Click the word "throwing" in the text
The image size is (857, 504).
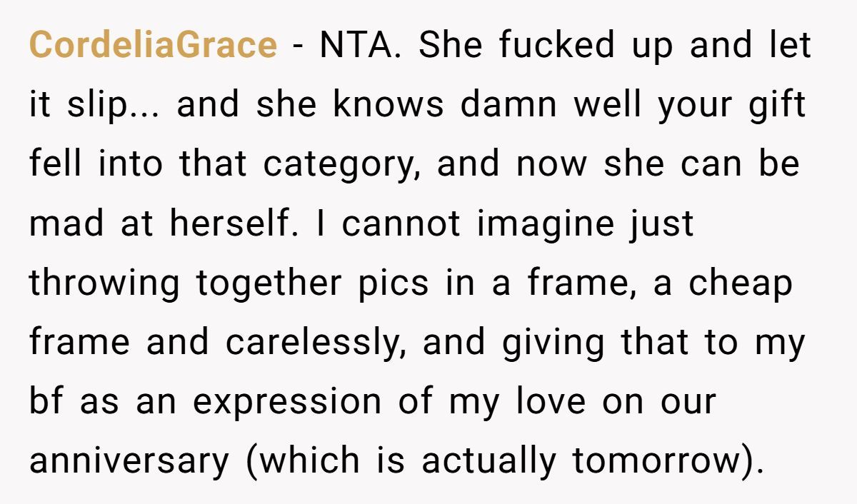point(104,283)
